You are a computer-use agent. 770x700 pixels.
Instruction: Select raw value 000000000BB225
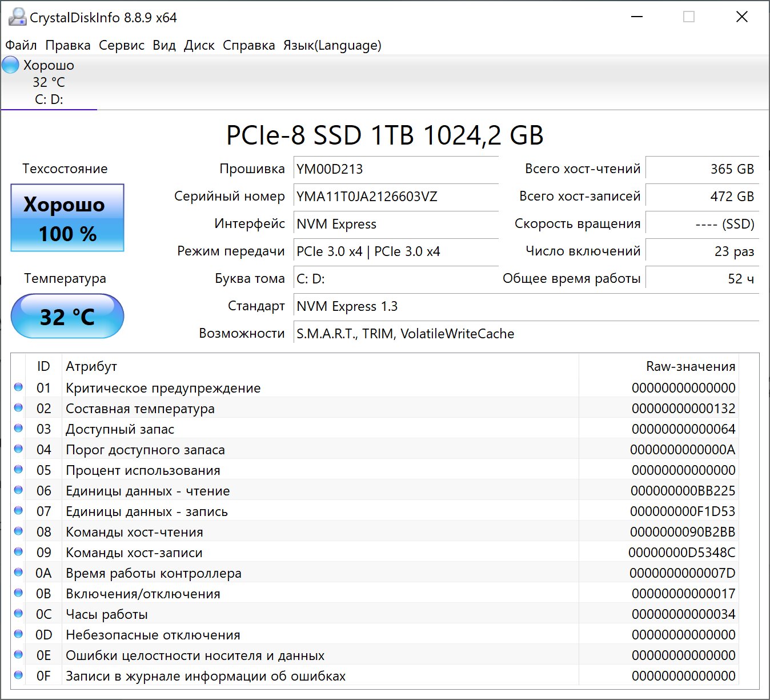pos(683,491)
